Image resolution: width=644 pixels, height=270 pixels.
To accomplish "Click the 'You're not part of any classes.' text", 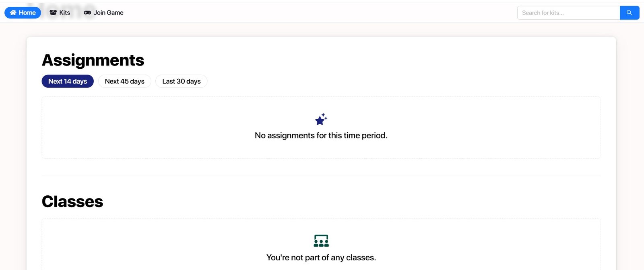I will (x=321, y=258).
